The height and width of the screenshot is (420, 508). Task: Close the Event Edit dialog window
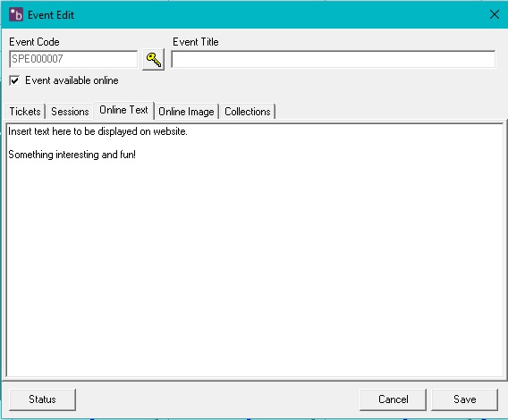click(494, 14)
